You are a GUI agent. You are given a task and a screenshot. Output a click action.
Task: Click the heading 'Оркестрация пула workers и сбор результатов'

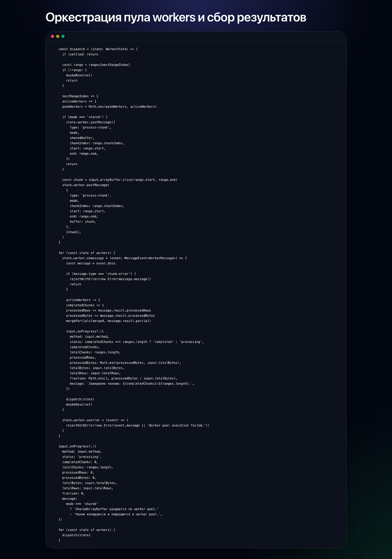click(176, 17)
